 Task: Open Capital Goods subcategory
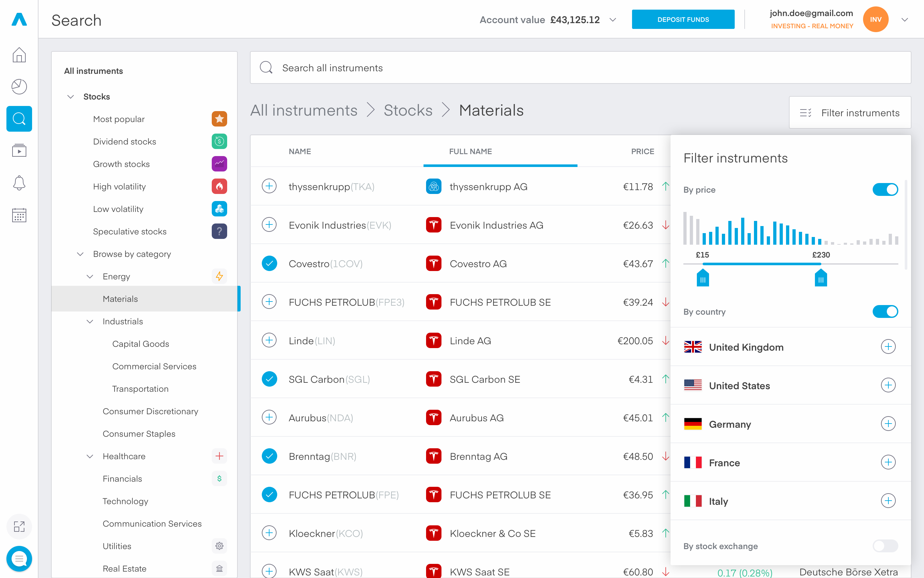(x=141, y=344)
